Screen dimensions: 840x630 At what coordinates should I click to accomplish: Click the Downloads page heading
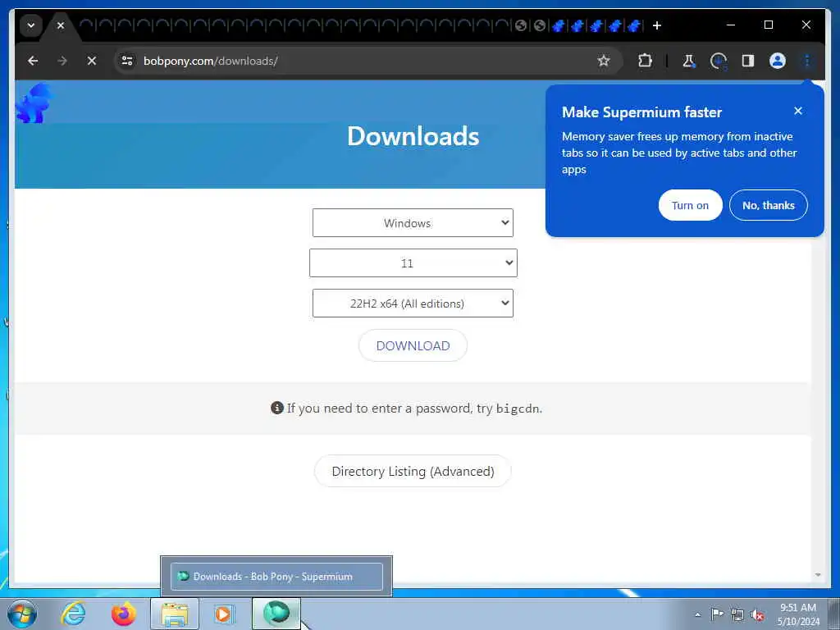(x=413, y=136)
